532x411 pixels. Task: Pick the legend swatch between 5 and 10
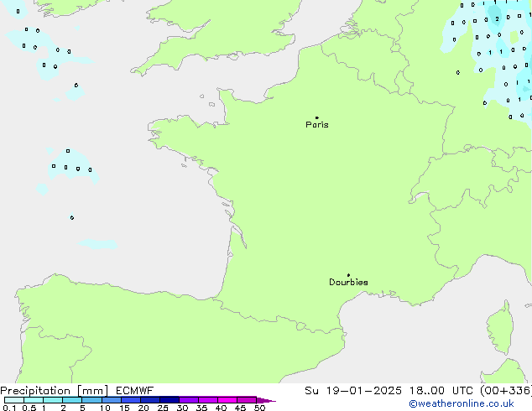[x=91, y=400]
